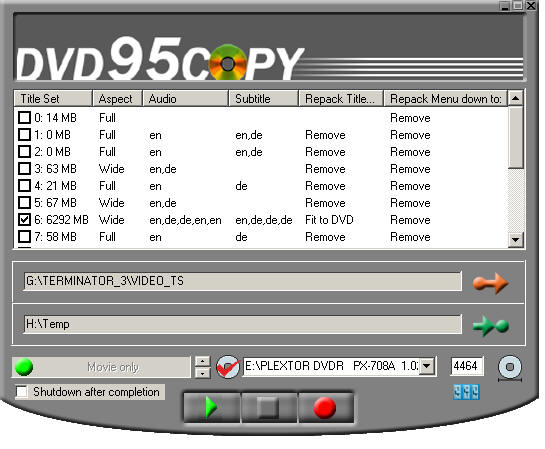
Task: Click the Audio column header
Action: (185, 99)
